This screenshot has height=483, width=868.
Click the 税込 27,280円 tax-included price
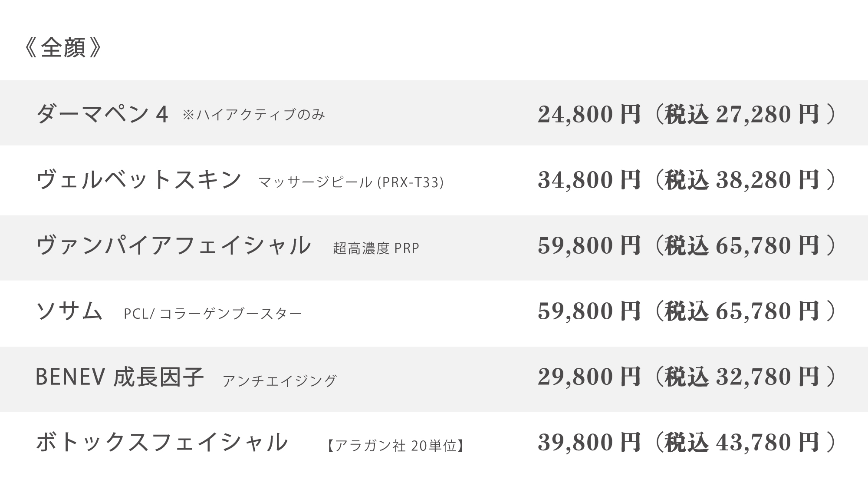tap(742, 114)
